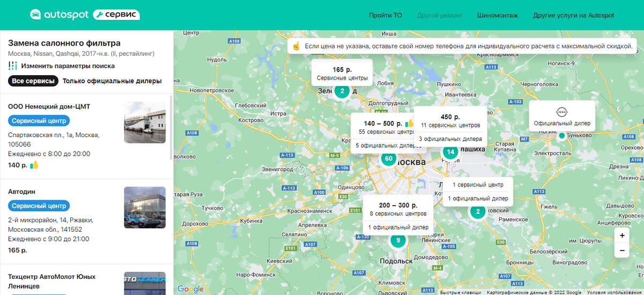Select map cluster marker 2 near Зеленоград

tap(342, 91)
